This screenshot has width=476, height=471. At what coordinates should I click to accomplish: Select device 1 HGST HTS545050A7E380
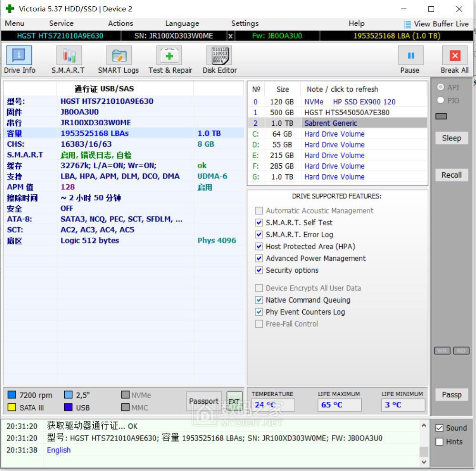point(337,113)
